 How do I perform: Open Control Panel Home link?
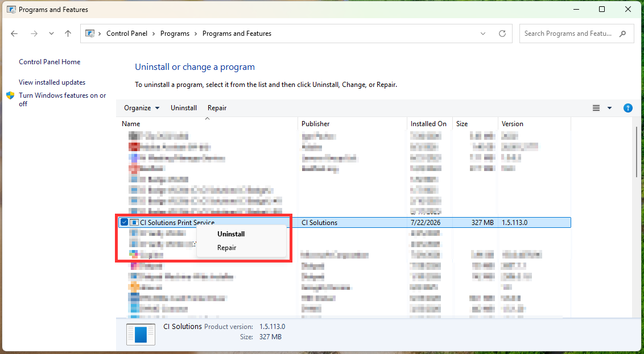(x=49, y=62)
